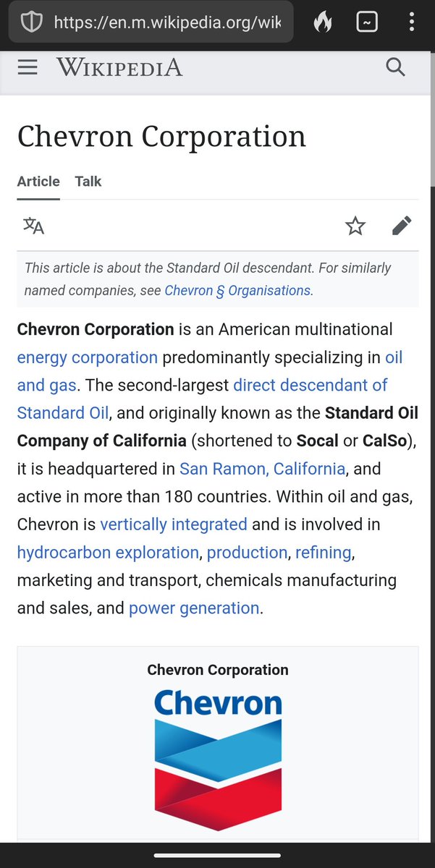Open the hydrocarbon exploration link
This screenshot has width=435, height=868.
coord(107,553)
